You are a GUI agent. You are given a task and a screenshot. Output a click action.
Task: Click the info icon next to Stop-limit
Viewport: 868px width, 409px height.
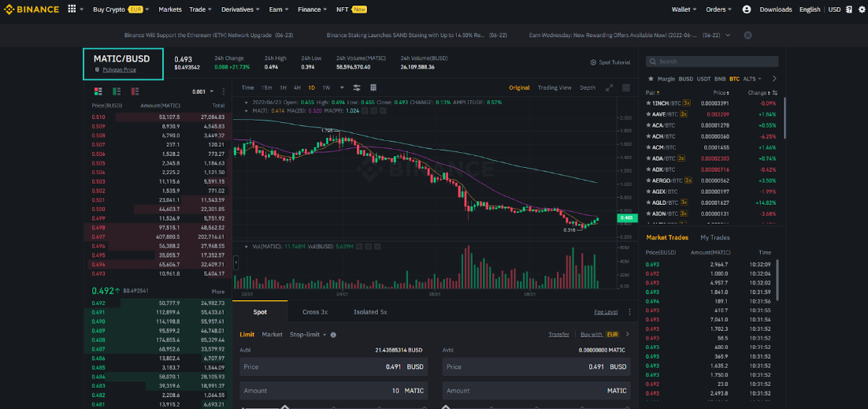334,335
